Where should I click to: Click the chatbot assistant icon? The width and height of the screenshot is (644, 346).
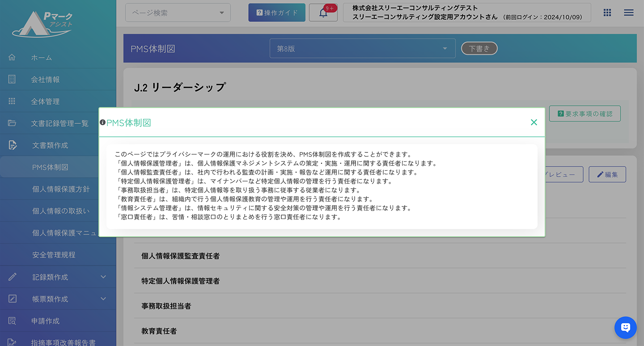tap(625, 328)
